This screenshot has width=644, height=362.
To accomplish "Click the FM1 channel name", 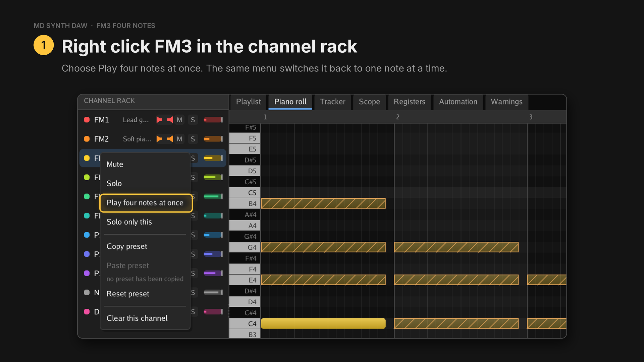I will tap(101, 120).
